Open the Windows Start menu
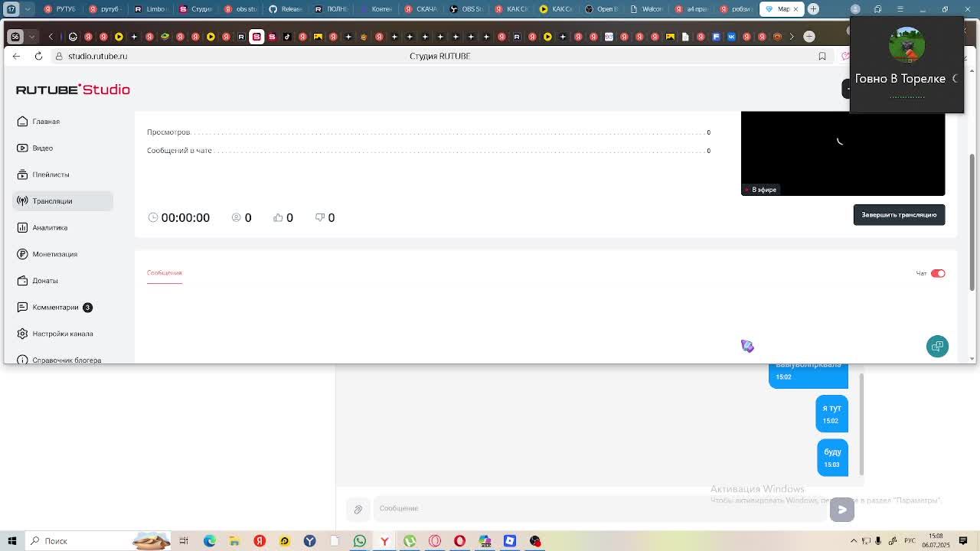Image resolution: width=980 pixels, height=551 pixels. 11,541
